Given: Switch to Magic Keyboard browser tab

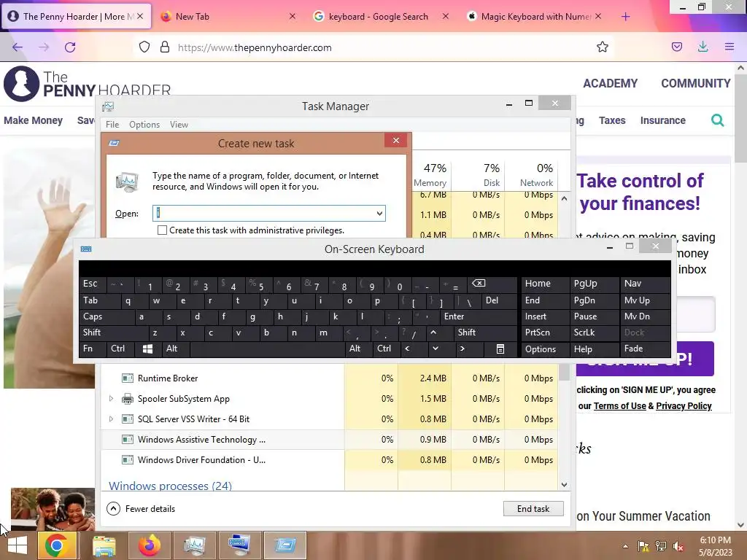Looking at the screenshot, I should [x=535, y=17].
